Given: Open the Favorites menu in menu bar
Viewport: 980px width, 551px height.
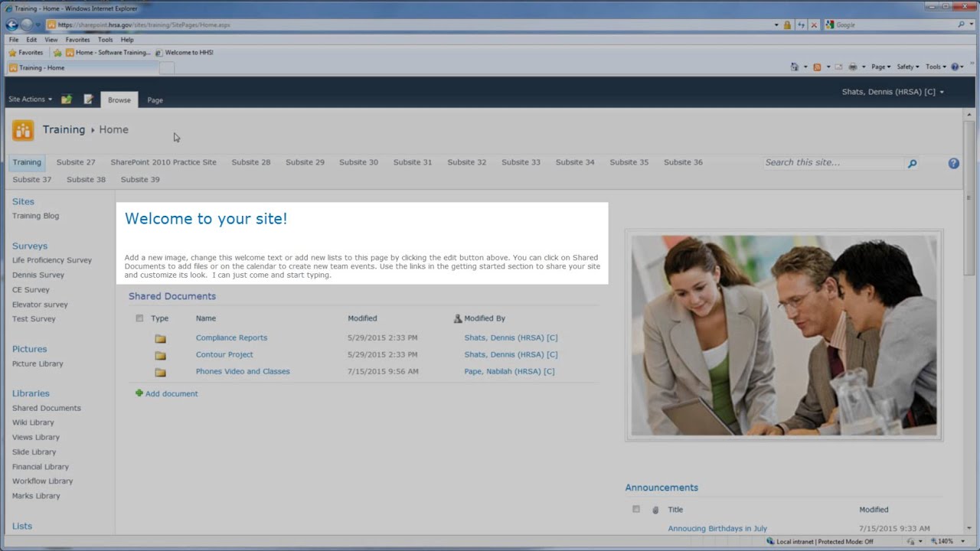Looking at the screenshot, I should click(x=77, y=40).
